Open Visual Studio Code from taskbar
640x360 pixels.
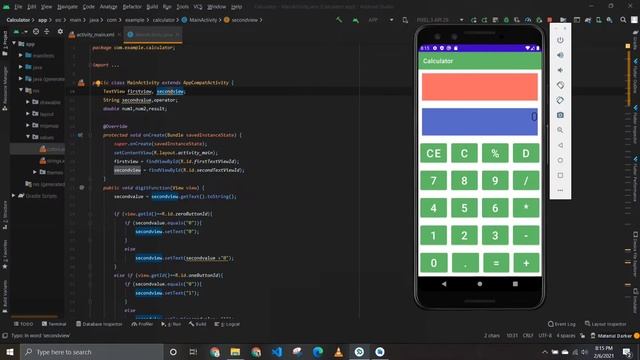click(277, 352)
